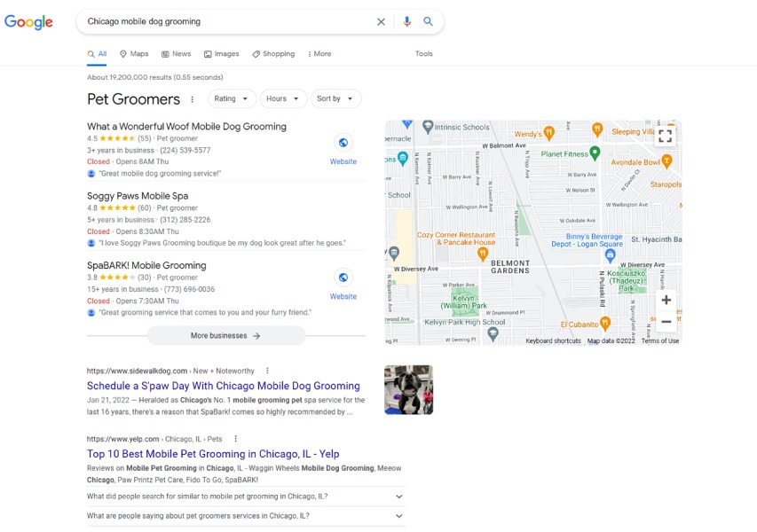Expand 'What did people search for similar' question
The image size is (757, 532).
pos(246,497)
